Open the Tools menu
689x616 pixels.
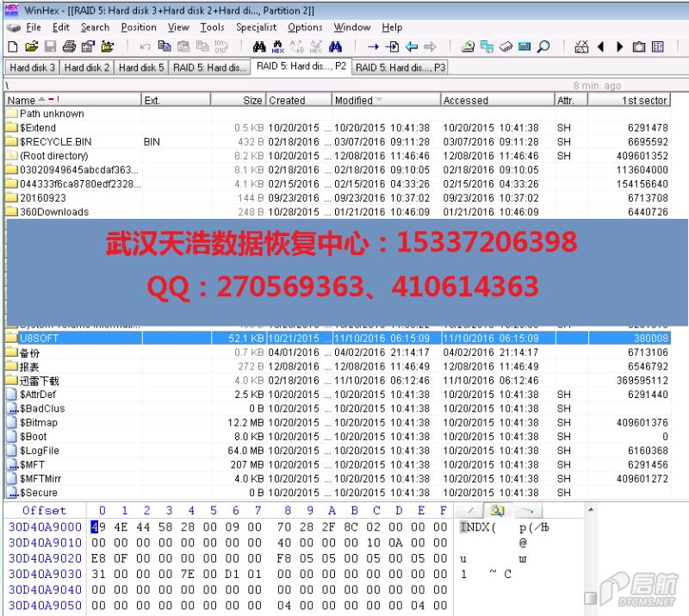212,28
